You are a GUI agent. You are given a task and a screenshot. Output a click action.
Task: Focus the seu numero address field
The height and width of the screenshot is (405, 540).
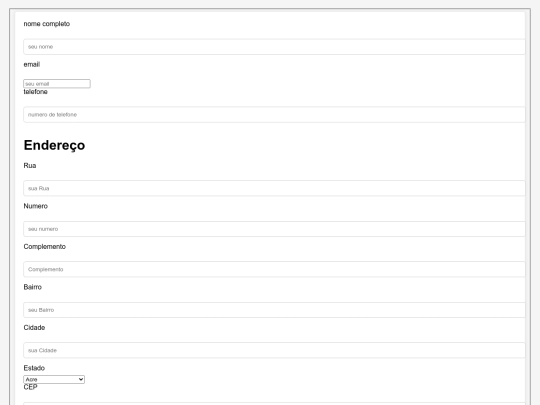pyautogui.click(x=274, y=229)
